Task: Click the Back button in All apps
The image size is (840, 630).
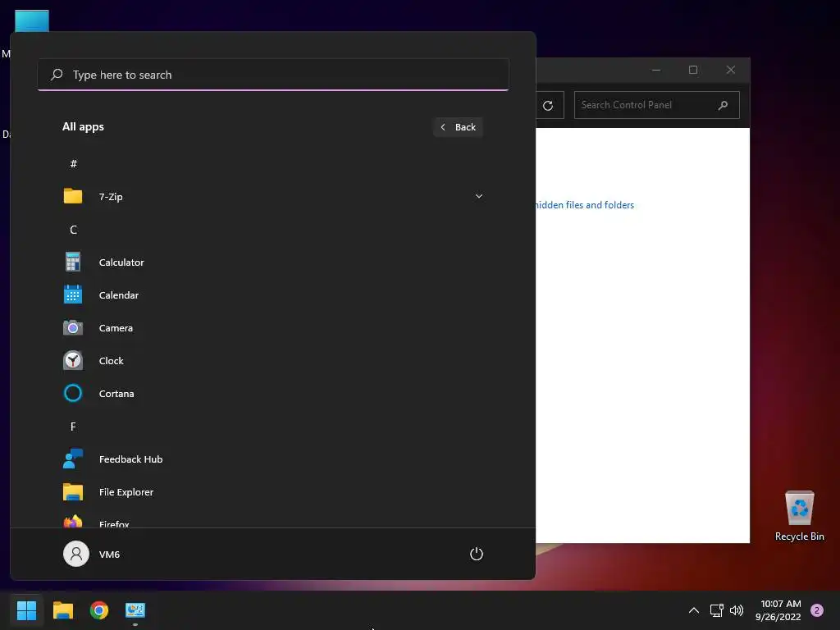Action: tap(458, 127)
